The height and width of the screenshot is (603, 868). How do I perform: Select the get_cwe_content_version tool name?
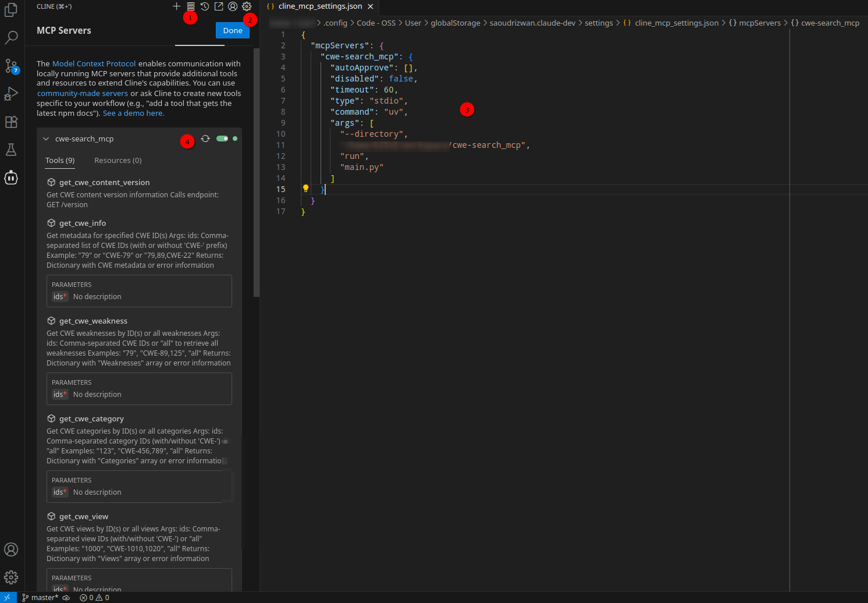(x=105, y=183)
